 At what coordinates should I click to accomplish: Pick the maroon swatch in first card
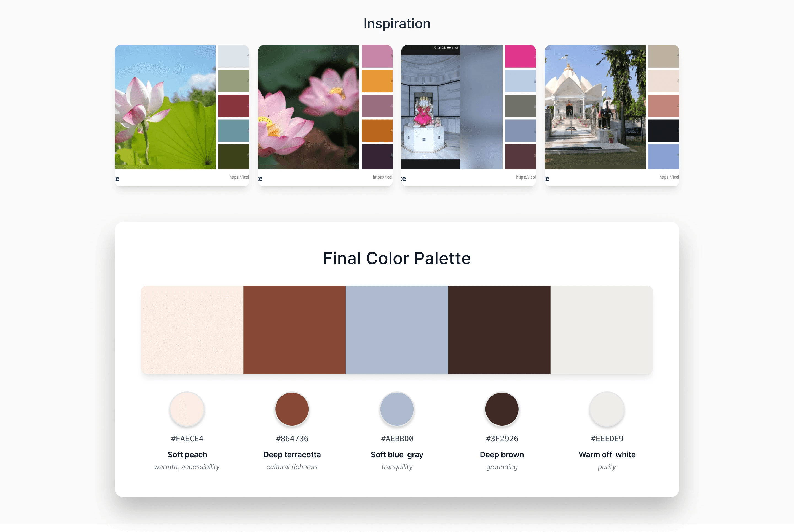click(234, 106)
